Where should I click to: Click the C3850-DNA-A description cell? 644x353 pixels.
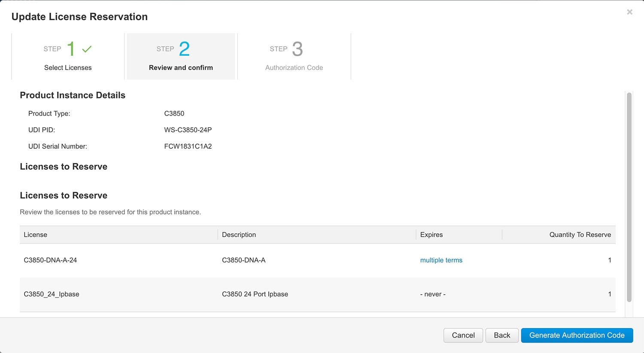click(243, 260)
